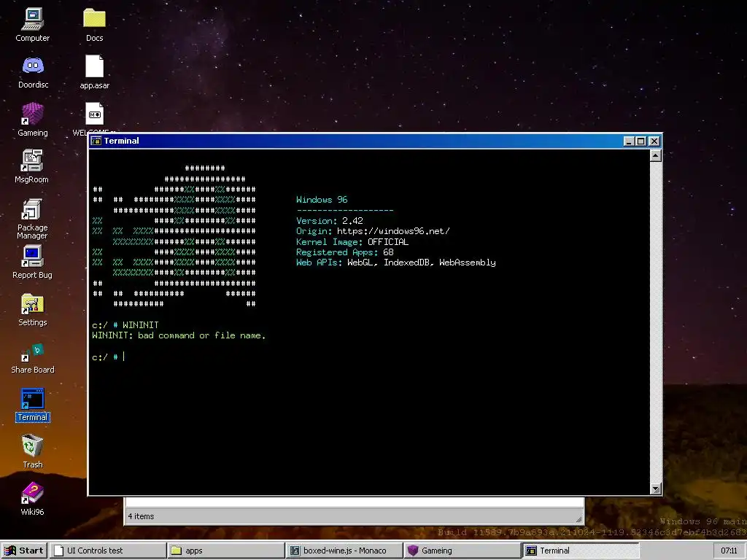This screenshot has height=560, width=747.
Task: Launch the Doordisc desktop icon
Action: click(x=33, y=72)
